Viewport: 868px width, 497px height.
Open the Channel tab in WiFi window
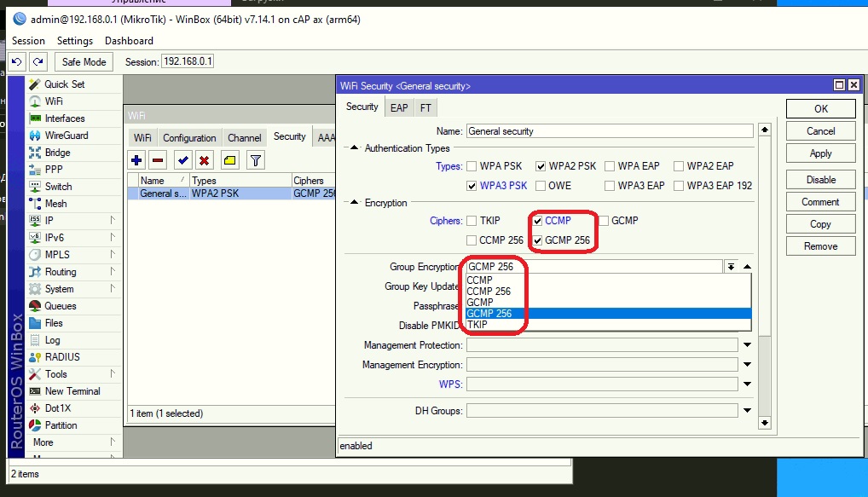click(244, 138)
